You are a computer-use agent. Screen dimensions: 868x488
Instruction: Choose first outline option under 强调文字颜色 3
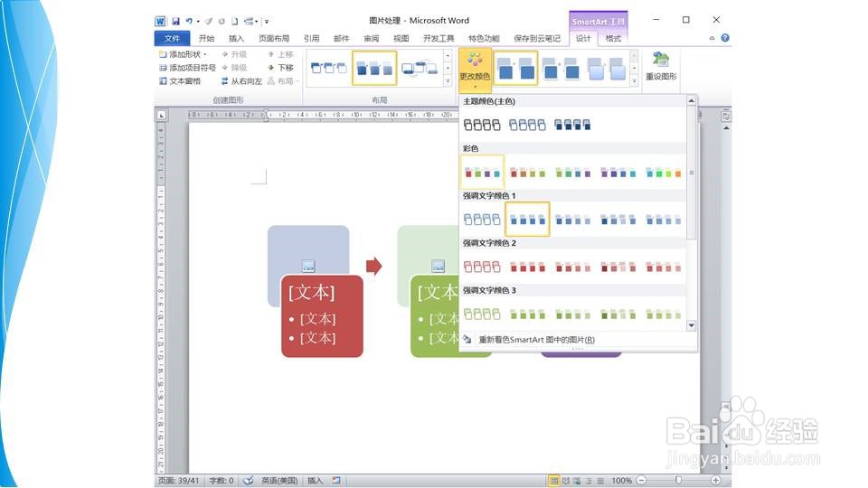482,314
